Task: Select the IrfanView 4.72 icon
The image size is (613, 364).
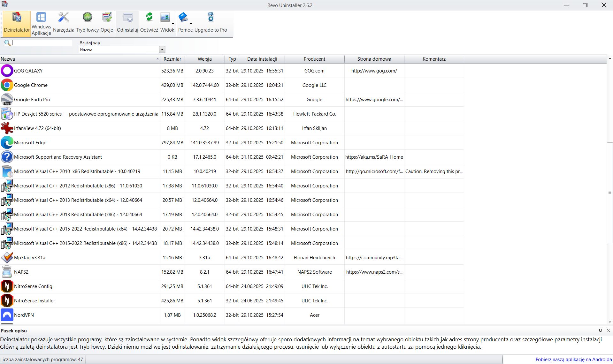Action: pyautogui.click(x=7, y=128)
